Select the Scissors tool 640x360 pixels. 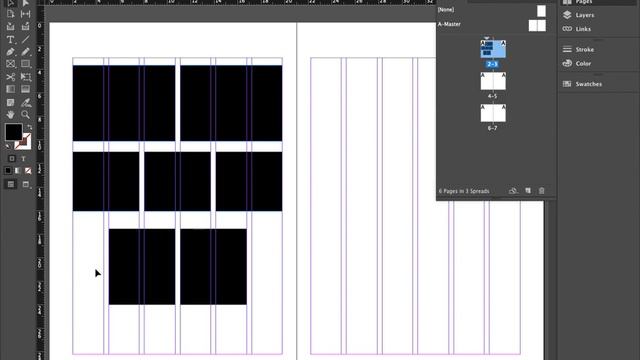(x=11, y=77)
